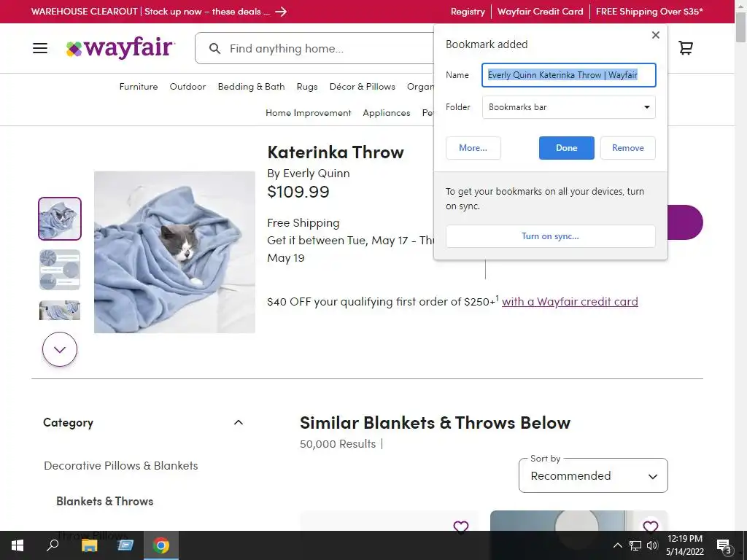This screenshot has width=747, height=560.
Task: Show more product thumbnails with down chevron
Action: coord(60,349)
